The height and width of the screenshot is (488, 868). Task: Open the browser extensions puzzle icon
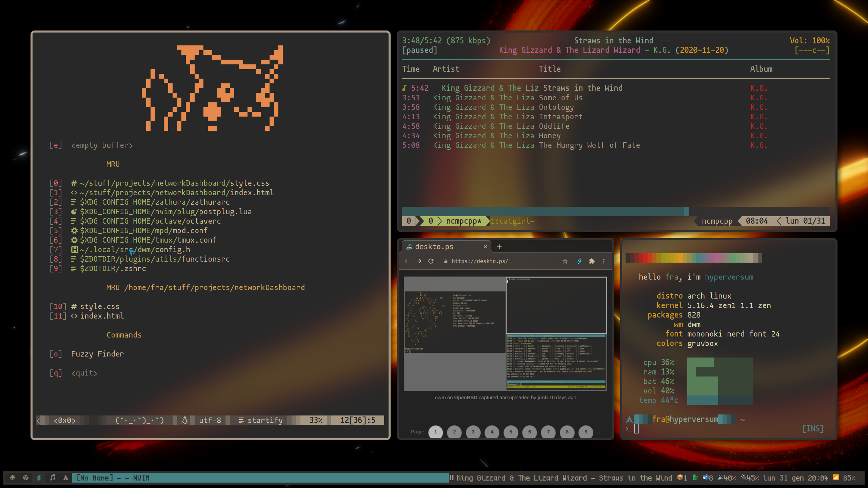pyautogui.click(x=592, y=261)
